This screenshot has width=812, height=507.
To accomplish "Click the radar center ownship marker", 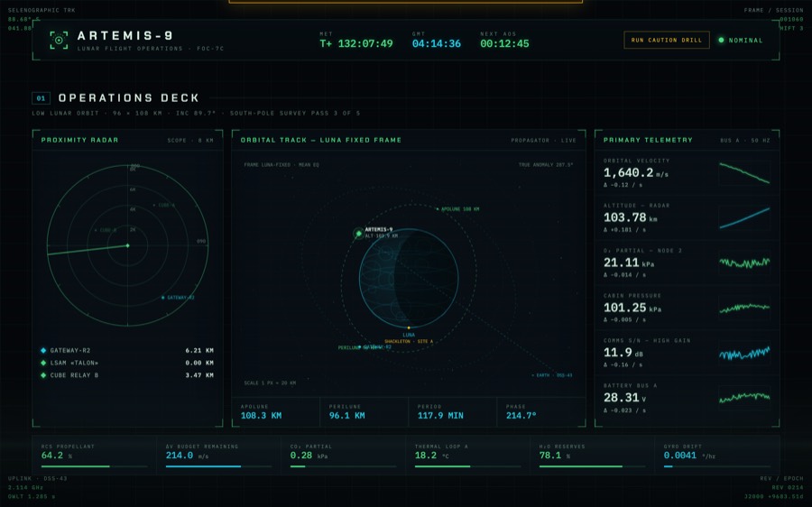I will [128, 245].
